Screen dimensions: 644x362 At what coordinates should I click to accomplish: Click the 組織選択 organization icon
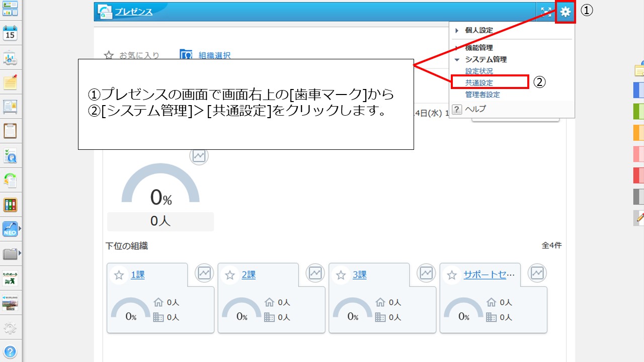click(x=186, y=55)
